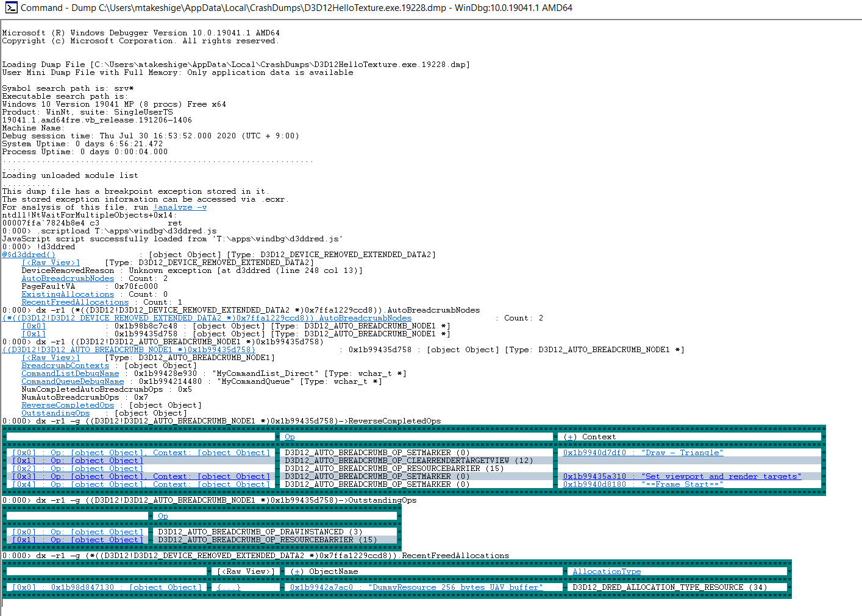Expand the OutstandingOps link
862x616 pixels.
pos(55,413)
